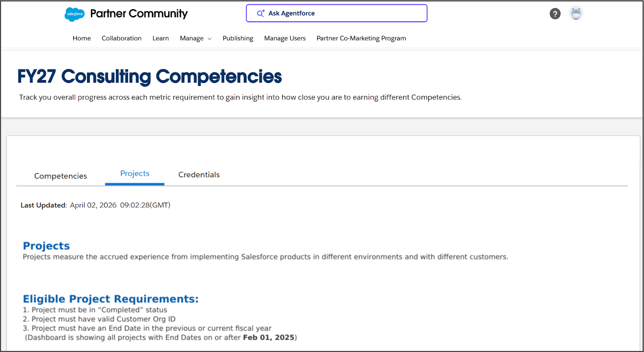Viewport: 644px width, 352px height.
Task: Go to Home in the navigation
Action: 82,38
